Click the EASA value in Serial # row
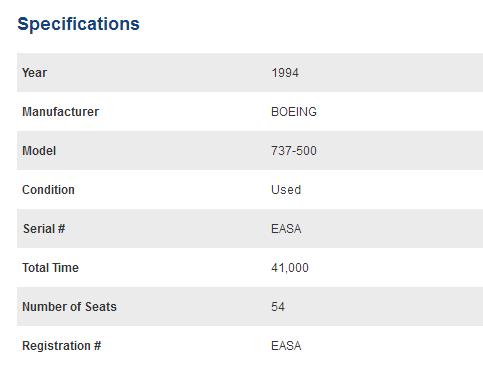This screenshot has width=483, height=380. 286,229
